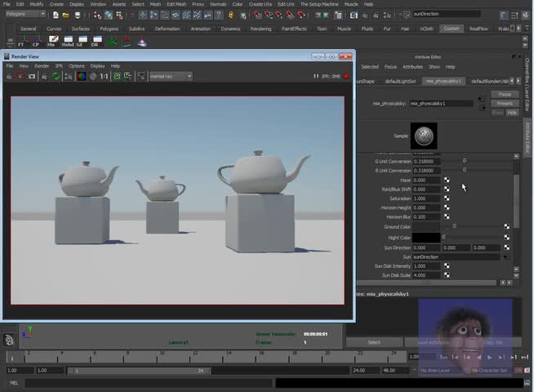Viewport: 534px width, 392px height.
Task: Click the refresh IPR green arrows icon
Action: [56, 76]
